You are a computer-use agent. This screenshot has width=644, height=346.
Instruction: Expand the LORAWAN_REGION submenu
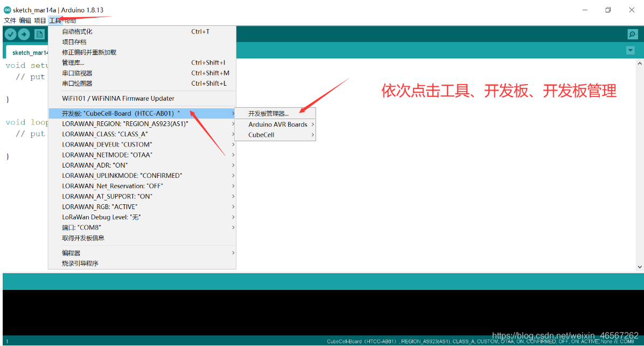click(x=142, y=124)
